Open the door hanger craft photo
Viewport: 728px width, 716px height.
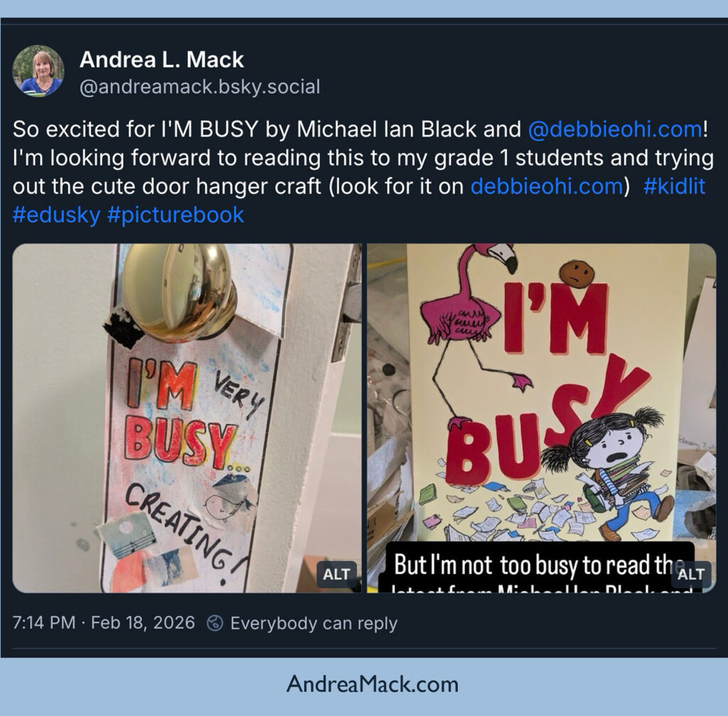pyautogui.click(x=187, y=418)
